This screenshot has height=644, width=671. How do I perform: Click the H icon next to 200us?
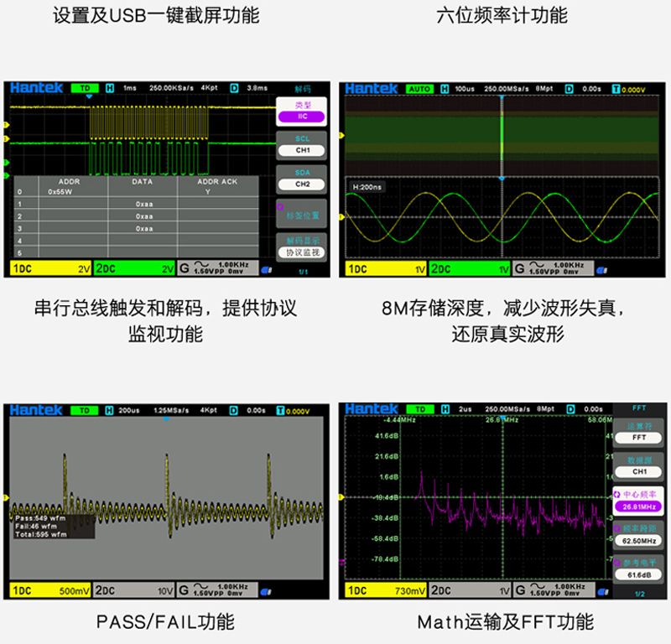click(109, 411)
